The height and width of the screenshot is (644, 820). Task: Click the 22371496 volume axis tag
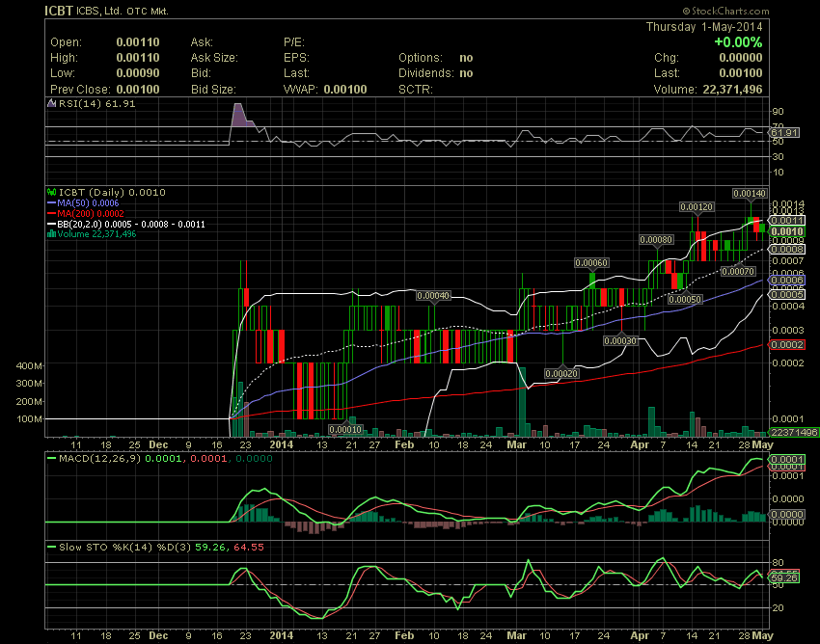(x=794, y=432)
